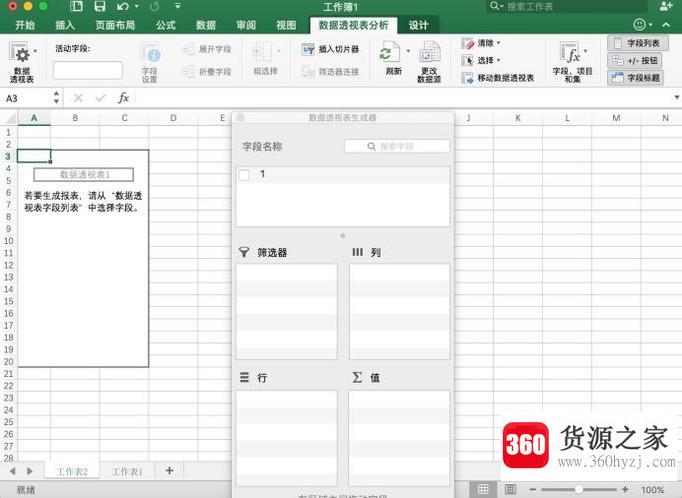
Task: Switch to sheet 工作表2
Action: tap(72, 471)
